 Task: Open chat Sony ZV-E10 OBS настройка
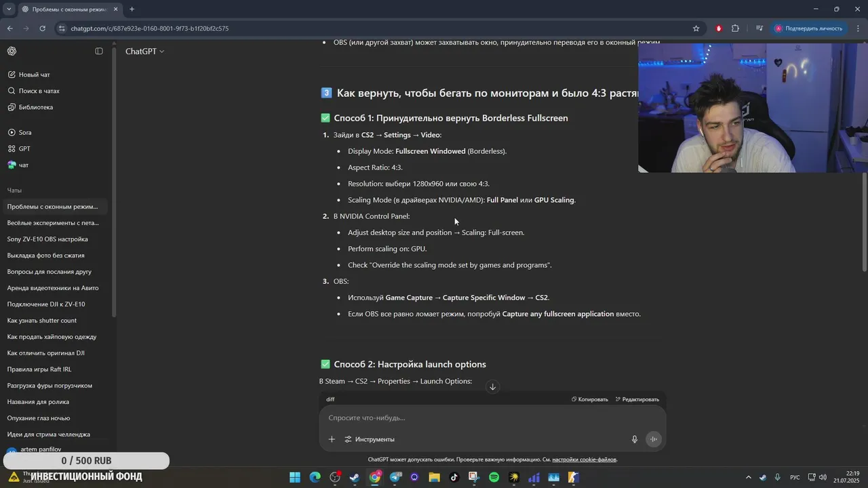[47, 239]
